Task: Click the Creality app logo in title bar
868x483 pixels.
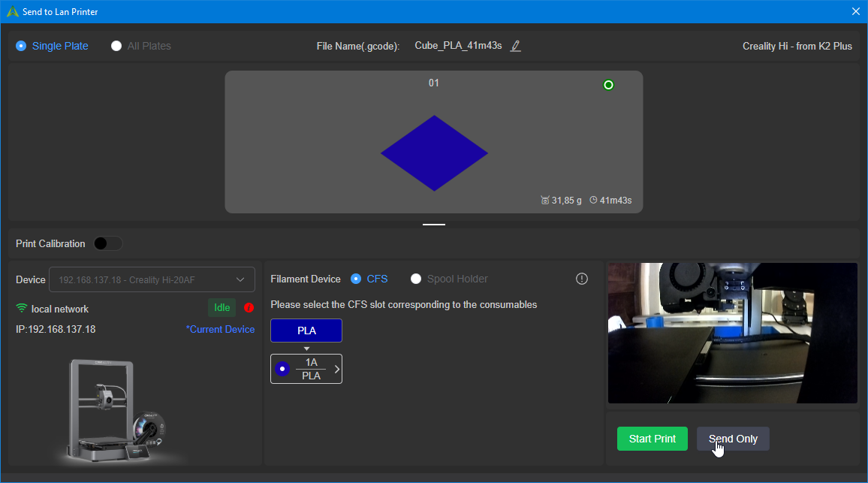Action: pyautogui.click(x=12, y=11)
